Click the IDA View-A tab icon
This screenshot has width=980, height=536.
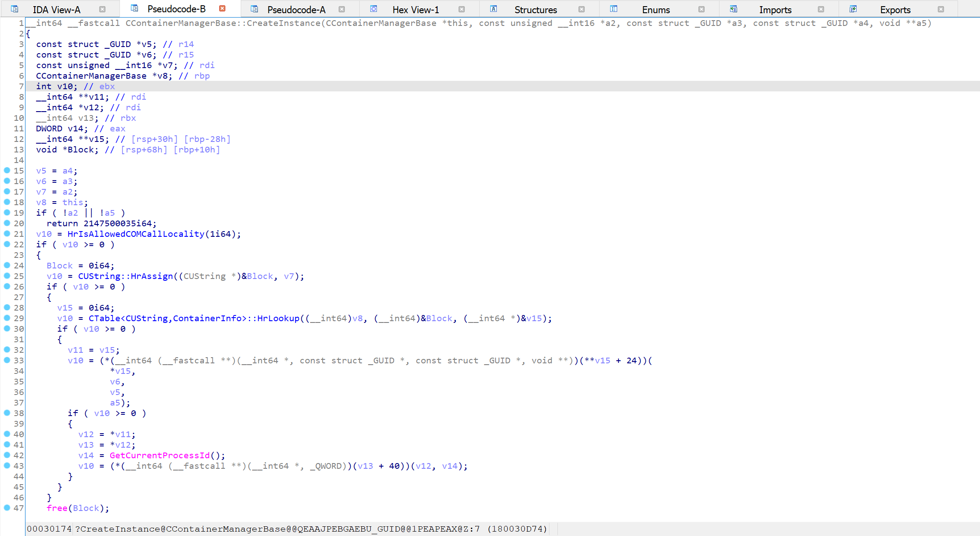(14, 9)
